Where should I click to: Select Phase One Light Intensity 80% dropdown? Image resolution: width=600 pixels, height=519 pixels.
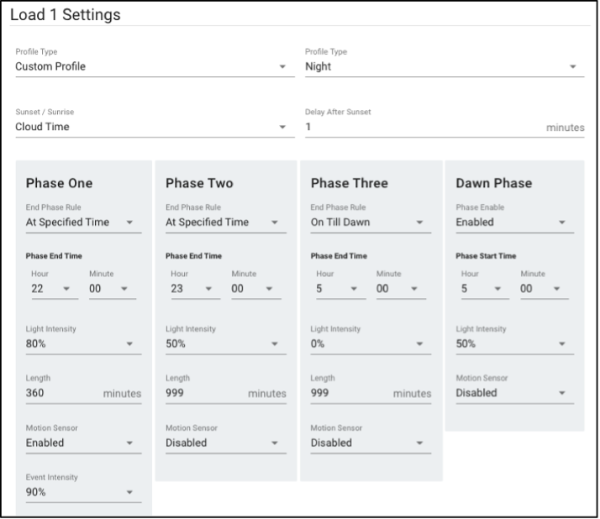[83, 344]
